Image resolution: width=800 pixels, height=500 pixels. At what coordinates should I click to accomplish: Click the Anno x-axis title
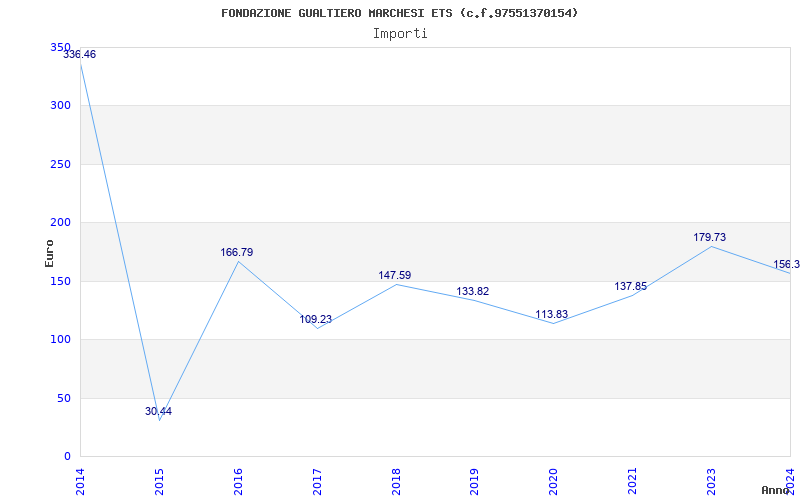(x=775, y=490)
